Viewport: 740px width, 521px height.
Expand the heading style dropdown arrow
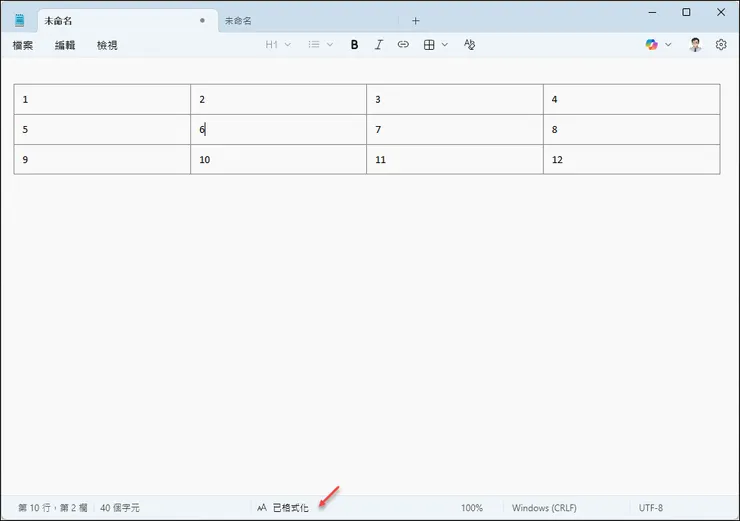pos(287,45)
